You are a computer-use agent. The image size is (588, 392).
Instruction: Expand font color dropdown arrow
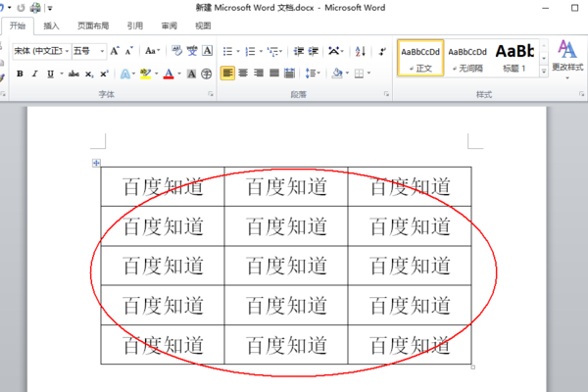pyautogui.click(x=179, y=73)
